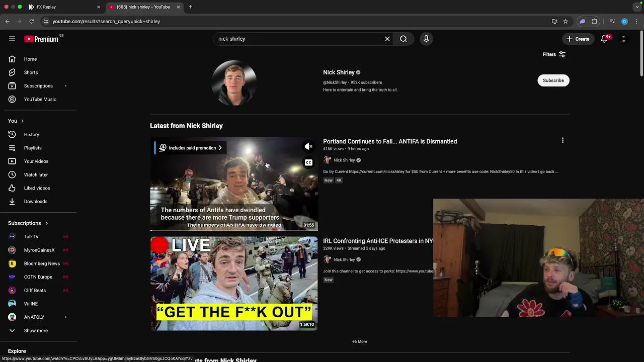Open the Portland Continues to Fall title
The width and height of the screenshot is (644, 362).
[x=390, y=141]
